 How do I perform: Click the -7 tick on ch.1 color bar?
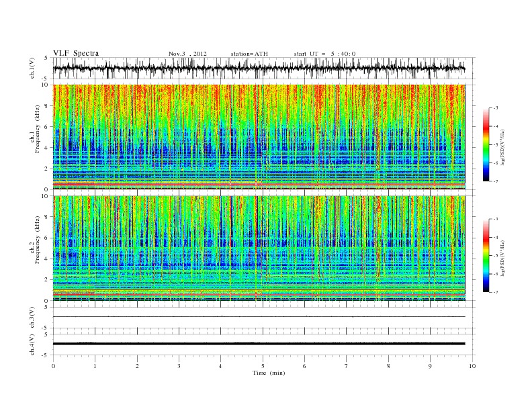click(496, 181)
